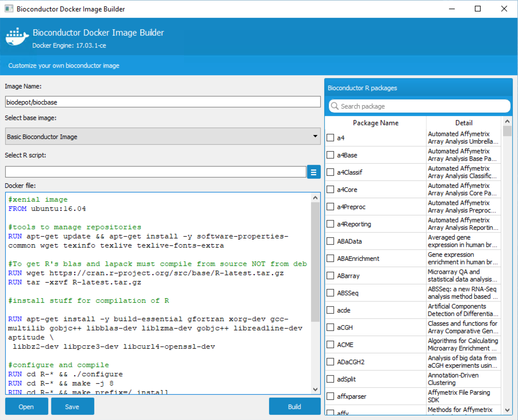Click the 'Bioconductor R packages' panel title

[x=362, y=88]
